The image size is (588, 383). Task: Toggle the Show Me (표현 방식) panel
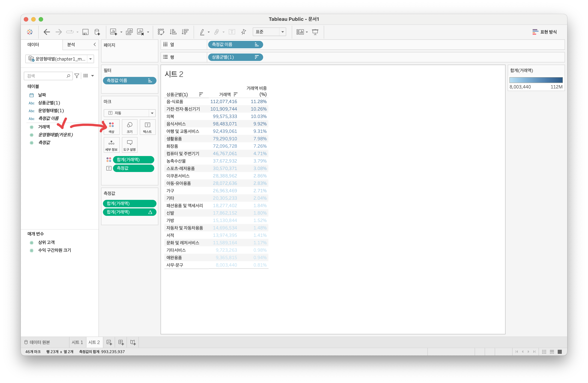point(544,32)
